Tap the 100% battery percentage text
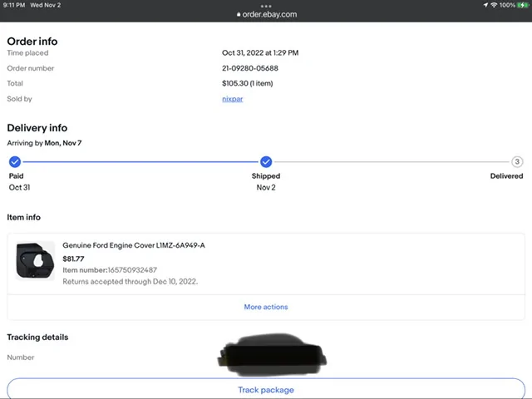The height and width of the screenshot is (399, 532). [507, 5]
